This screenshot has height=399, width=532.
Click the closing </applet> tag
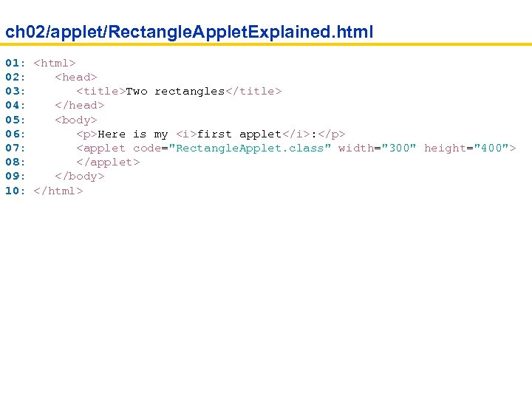[x=108, y=163]
